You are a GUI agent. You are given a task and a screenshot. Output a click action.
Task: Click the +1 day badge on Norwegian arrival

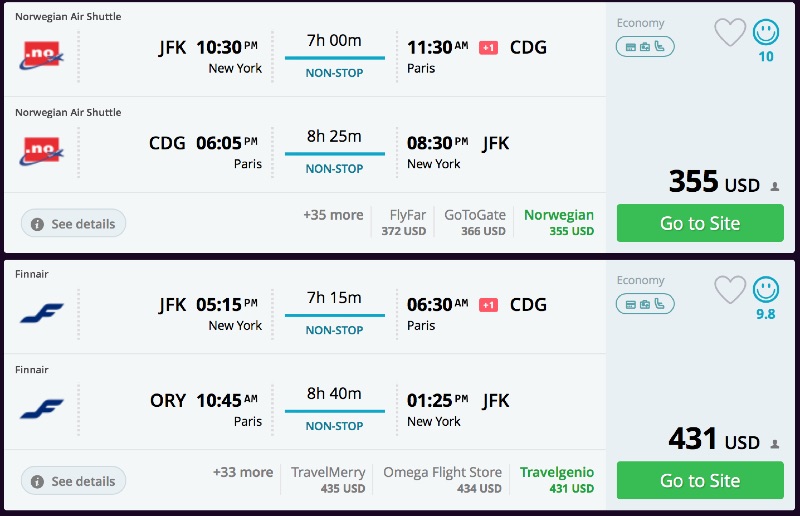coord(488,48)
